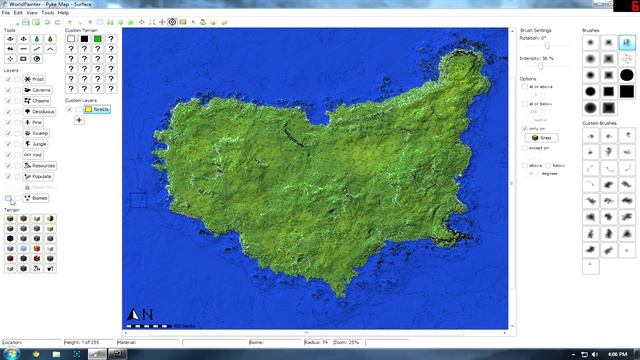Pick the light-blue ice terrain block

pyautogui.click(x=23, y=249)
